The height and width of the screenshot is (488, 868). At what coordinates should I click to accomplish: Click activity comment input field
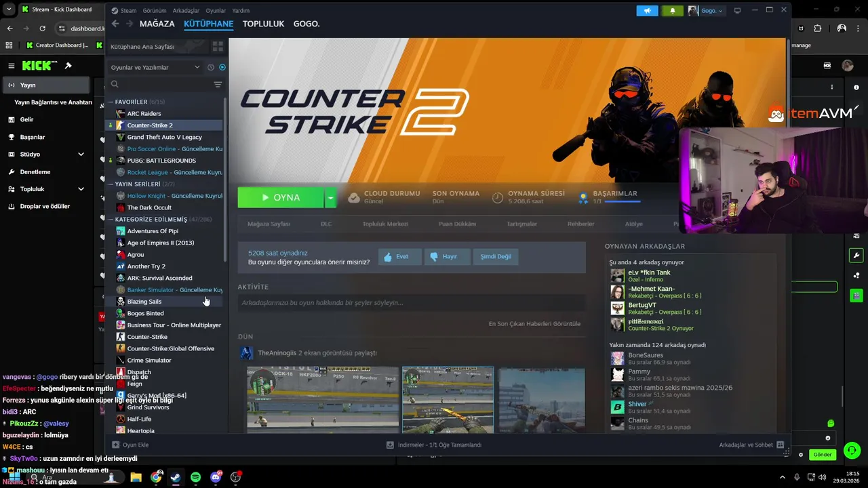(411, 302)
